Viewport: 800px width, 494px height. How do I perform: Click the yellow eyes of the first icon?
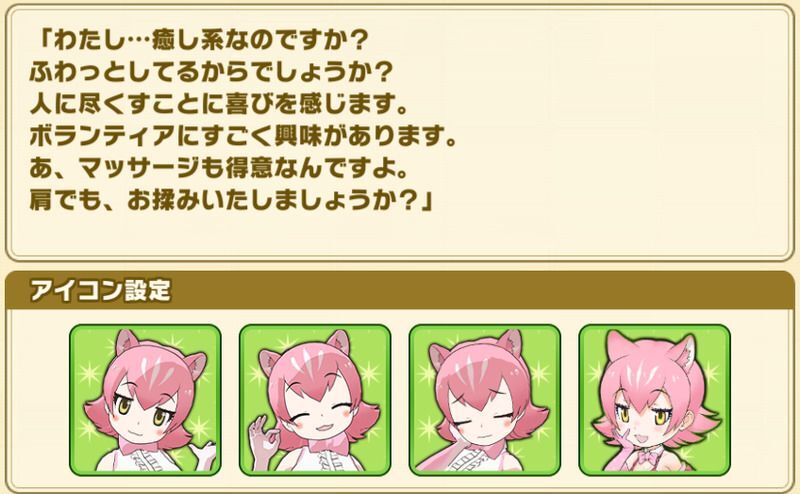coord(142,410)
